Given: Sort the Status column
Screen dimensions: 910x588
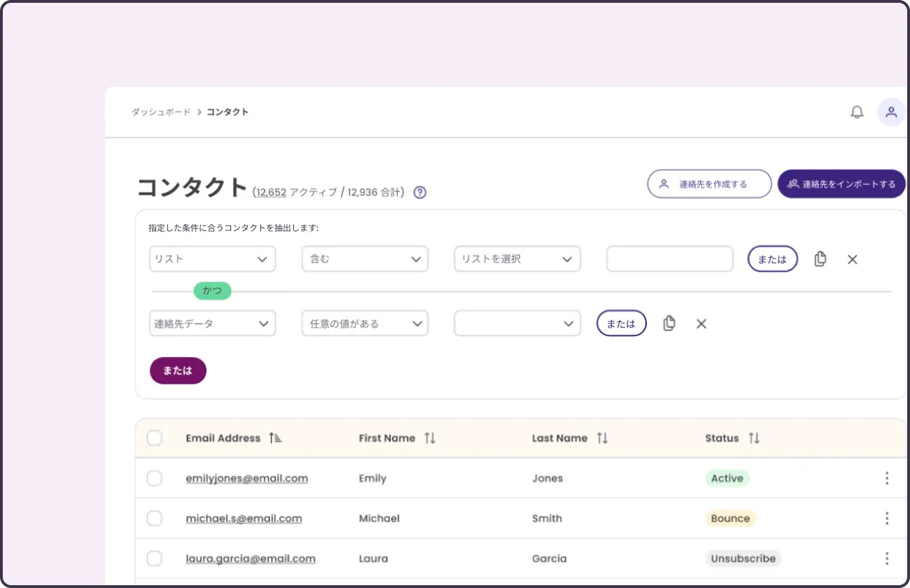Looking at the screenshot, I should (754, 437).
